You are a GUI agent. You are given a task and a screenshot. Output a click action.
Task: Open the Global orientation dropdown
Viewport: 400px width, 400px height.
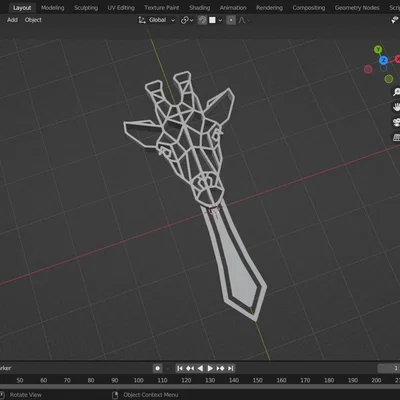[162, 20]
